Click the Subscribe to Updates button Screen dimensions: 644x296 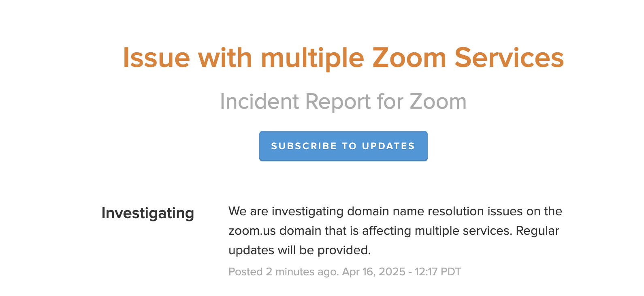coord(343,146)
